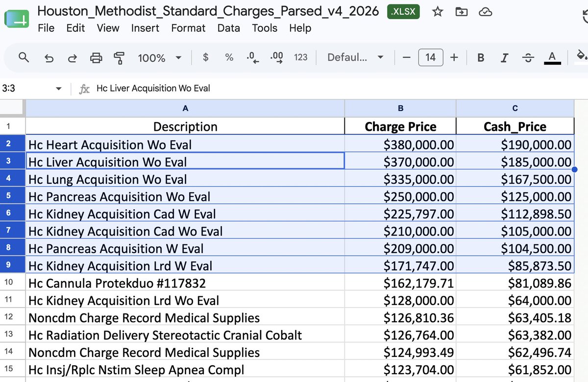Select Hc Insj/Rplc Nstim Sleep Apnea Compl
The width and height of the screenshot is (588, 382).
click(x=185, y=370)
